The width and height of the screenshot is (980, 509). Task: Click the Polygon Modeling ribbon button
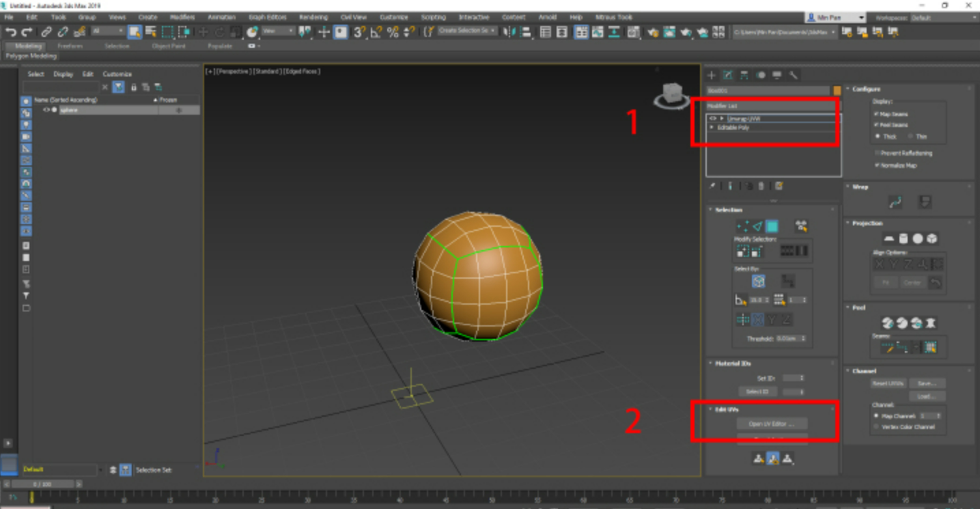[x=31, y=56]
